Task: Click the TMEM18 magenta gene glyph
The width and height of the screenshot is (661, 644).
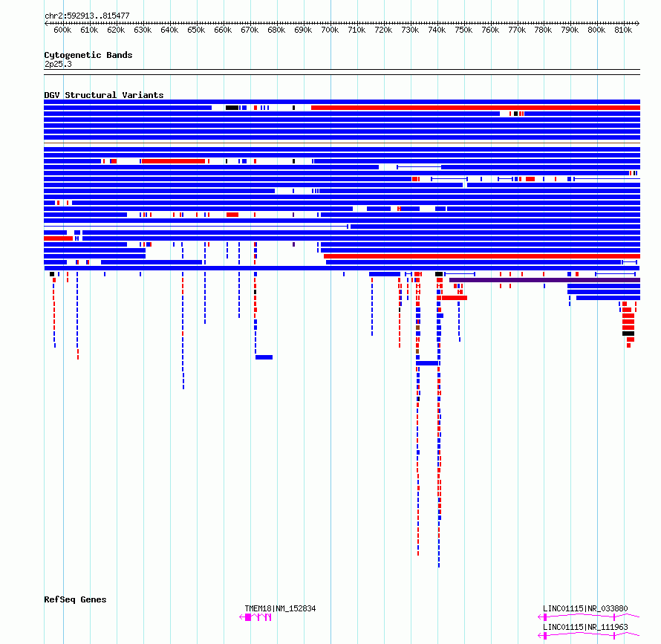Action: coord(255,617)
